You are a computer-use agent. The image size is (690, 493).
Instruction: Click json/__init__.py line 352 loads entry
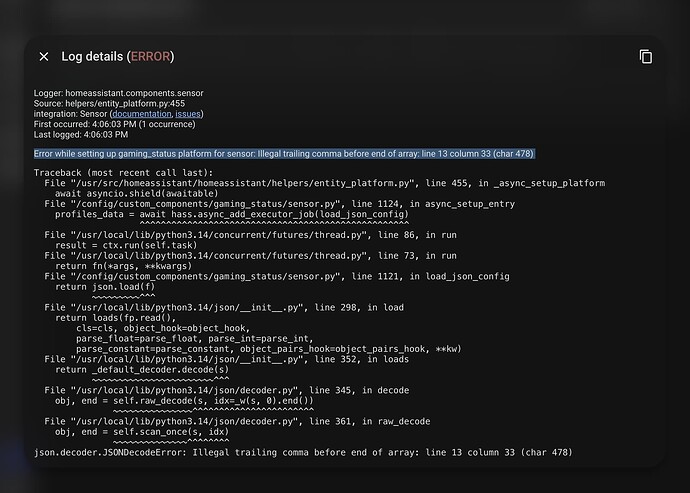point(227,360)
